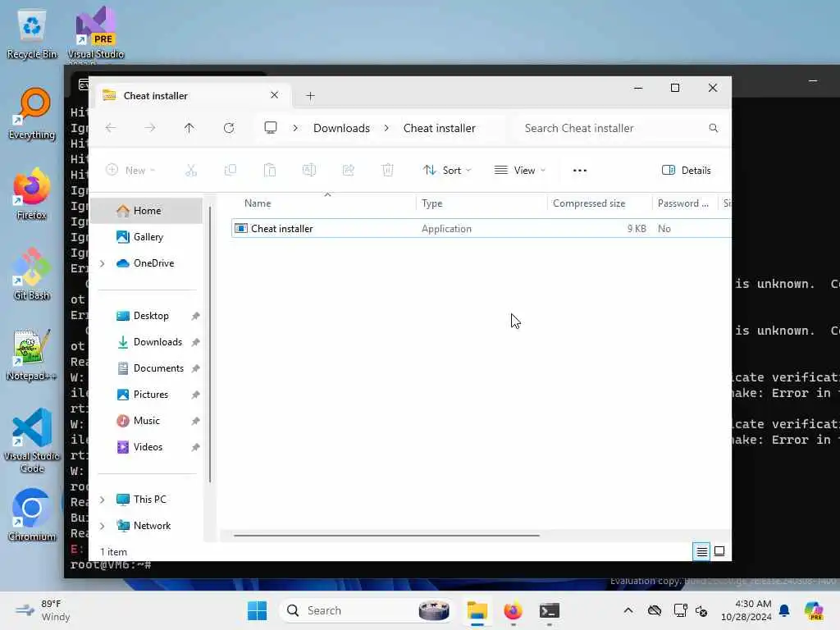Click the Rename icon in Explorer toolbar
Image resolution: width=840 pixels, height=630 pixels.
tap(309, 171)
